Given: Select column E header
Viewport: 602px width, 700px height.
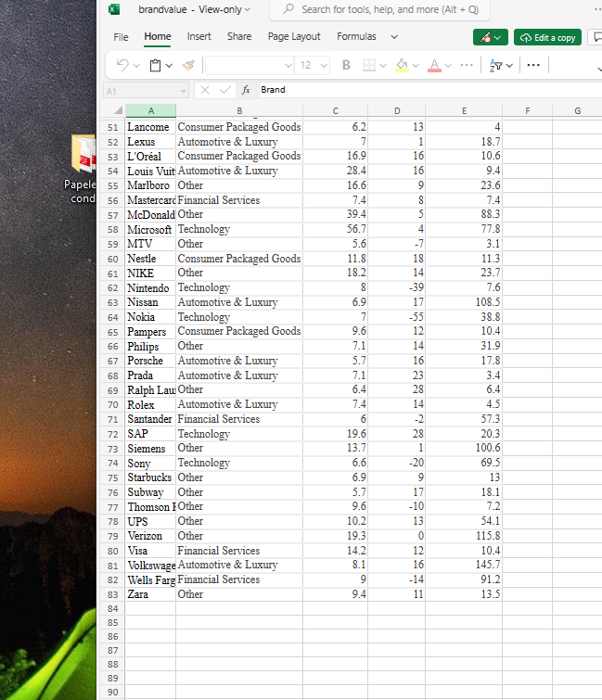Looking at the screenshot, I should (464, 110).
